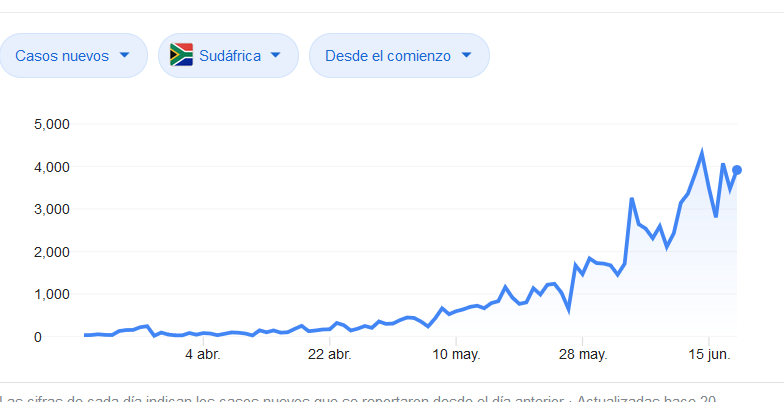Click the 28 may. axis label
Screen dimensions: 784x402
click(582, 354)
